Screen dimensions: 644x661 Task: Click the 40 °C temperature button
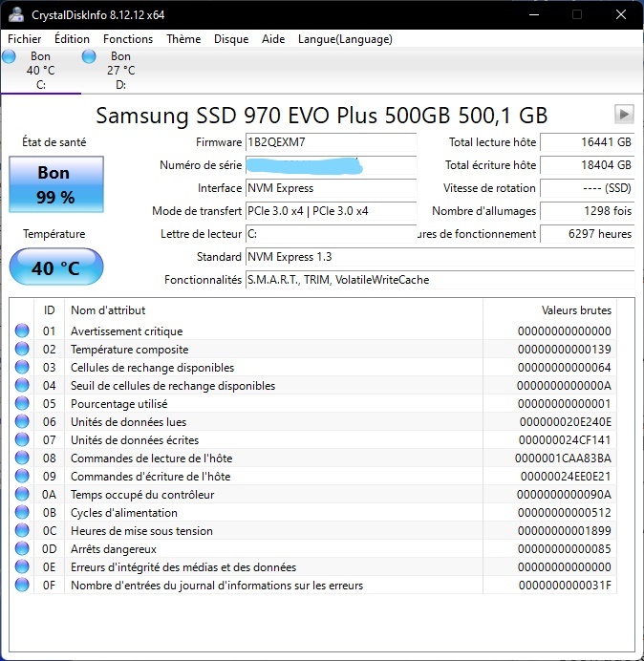pyautogui.click(x=56, y=267)
